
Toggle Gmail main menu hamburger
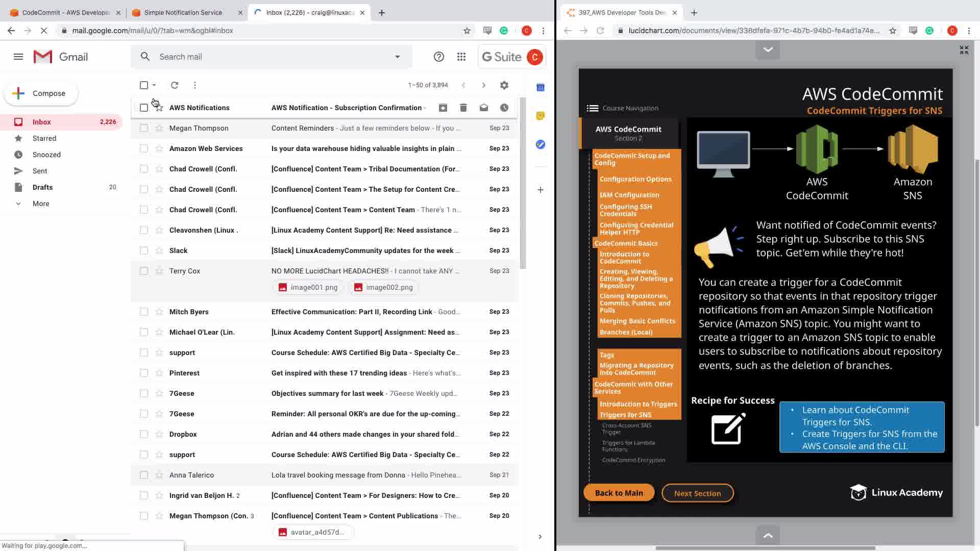pos(18,57)
